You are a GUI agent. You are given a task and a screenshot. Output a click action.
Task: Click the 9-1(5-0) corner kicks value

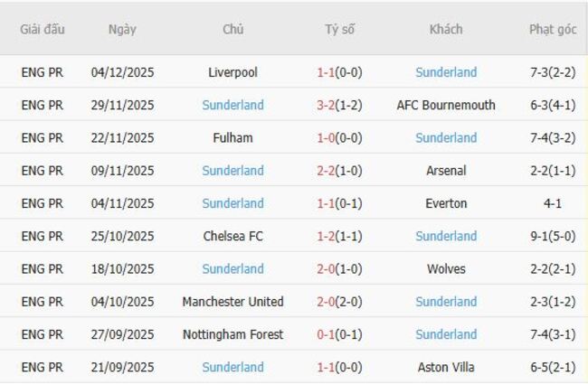[553, 236]
